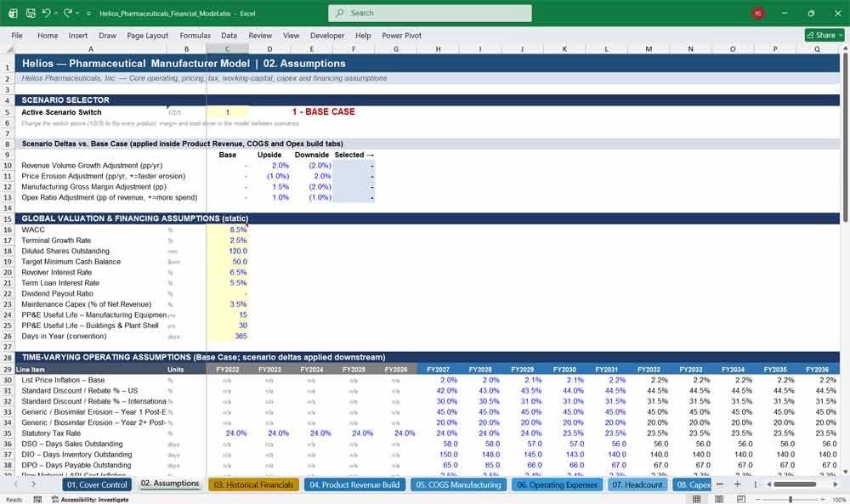Switch to 05. COGS Manufacturing sheet
This screenshot has height=504, width=850.
point(458,484)
